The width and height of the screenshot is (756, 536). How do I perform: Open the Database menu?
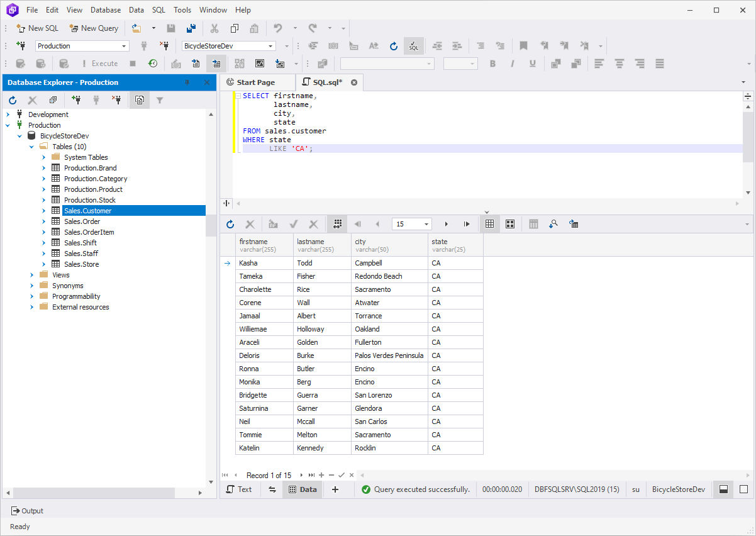pos(105,9)
